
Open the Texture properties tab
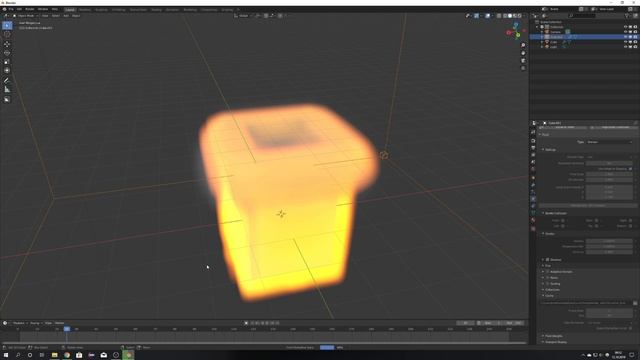pyautogui.click(x=533, y=229)
